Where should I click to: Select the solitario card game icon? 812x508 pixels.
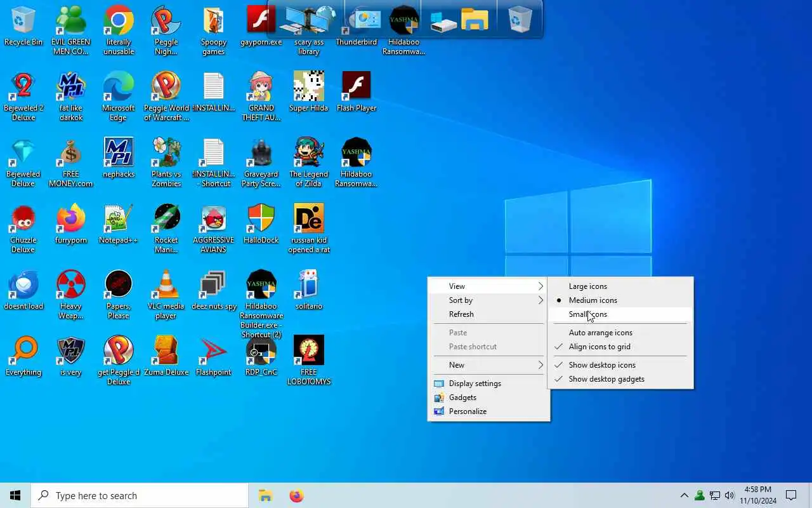point(309,290)
